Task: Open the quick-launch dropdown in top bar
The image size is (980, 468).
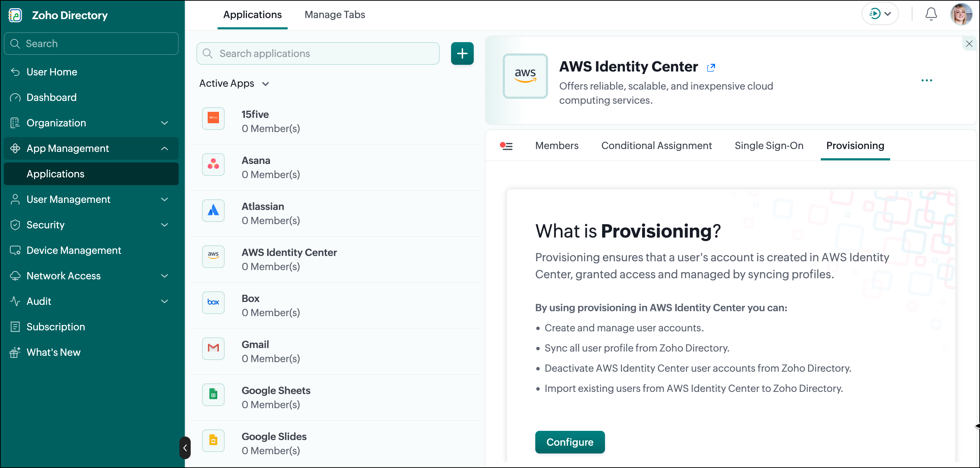Action: pyautogui.click(x=880, y=14)
